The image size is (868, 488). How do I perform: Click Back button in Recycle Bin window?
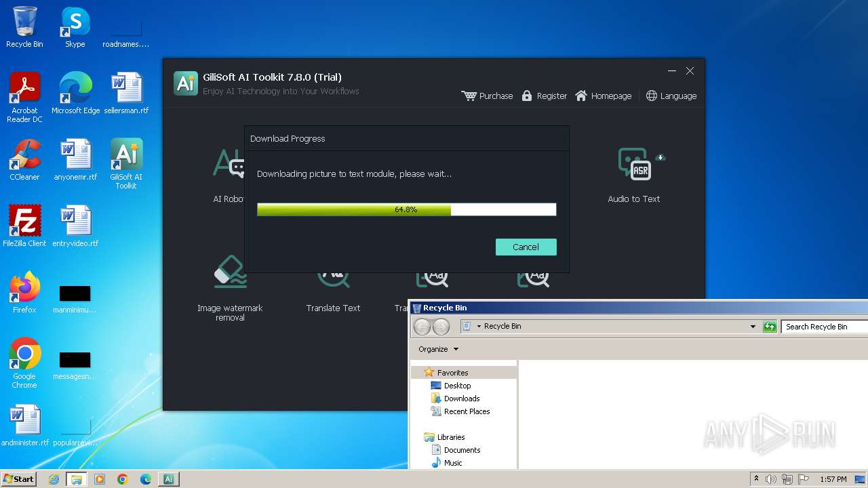click(x=422, y=327)
